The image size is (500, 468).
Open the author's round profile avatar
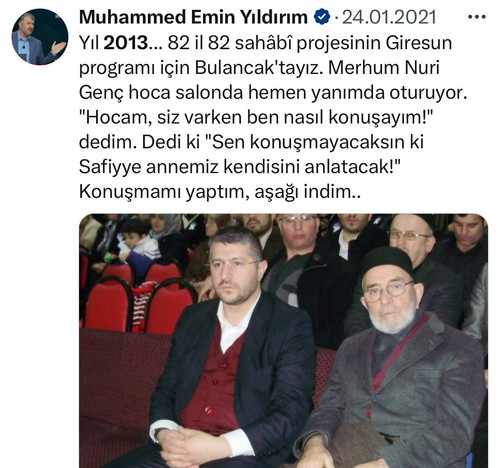click(x=40, y=37)
